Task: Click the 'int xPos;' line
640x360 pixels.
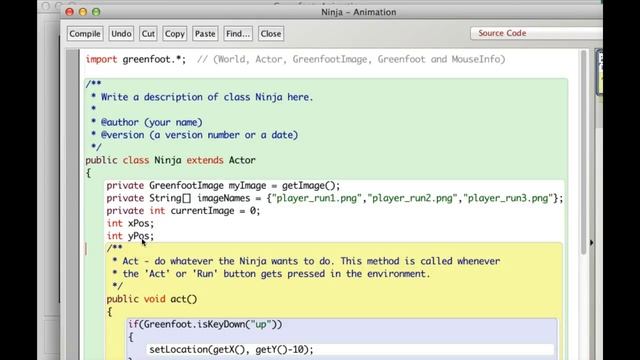Action: pyautogui.click(x=130, y=224)
